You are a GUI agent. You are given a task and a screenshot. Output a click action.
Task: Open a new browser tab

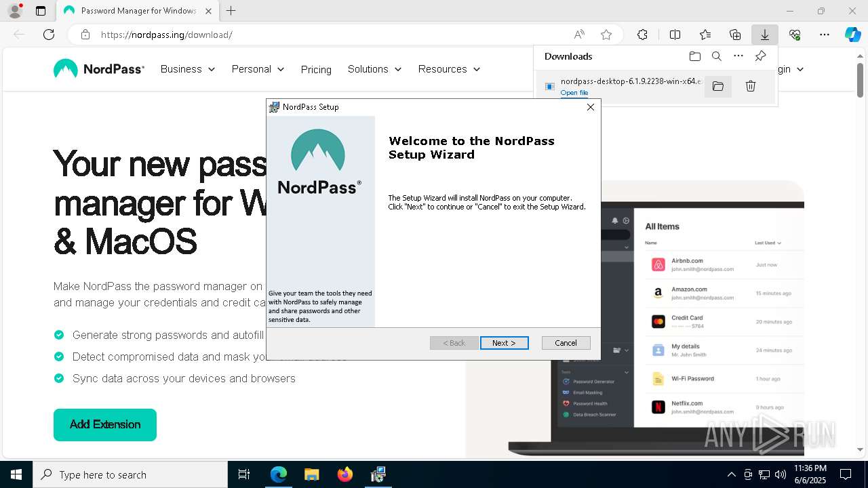tap(231, 11)
